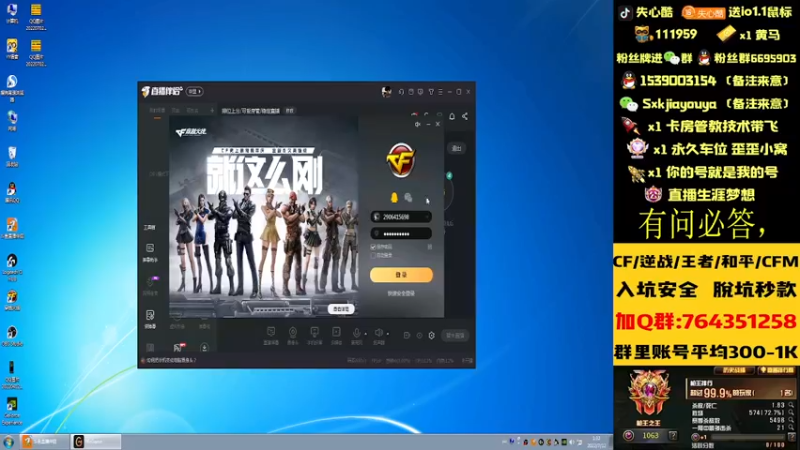Click the orange 登录 login button

pyautogui.click(x=401, y=274)
